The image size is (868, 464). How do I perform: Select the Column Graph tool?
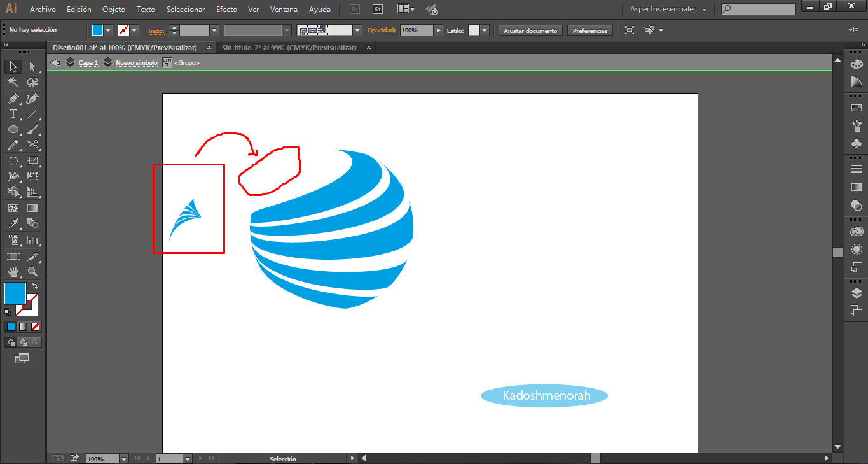(32, 240)
